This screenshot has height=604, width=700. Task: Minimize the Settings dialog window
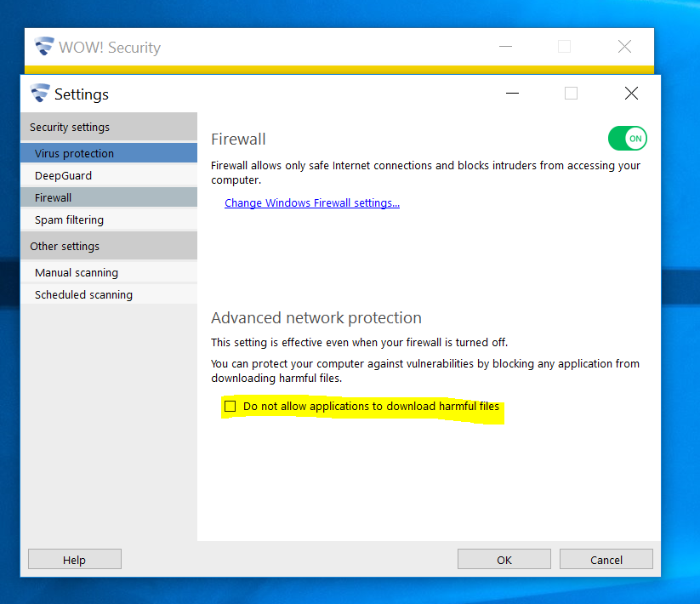coord(512,94)
